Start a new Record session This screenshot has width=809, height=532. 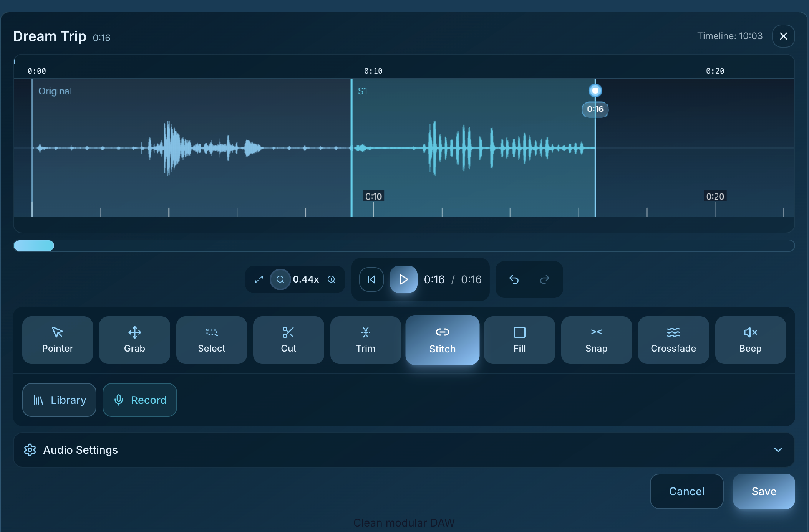[139, 400]
